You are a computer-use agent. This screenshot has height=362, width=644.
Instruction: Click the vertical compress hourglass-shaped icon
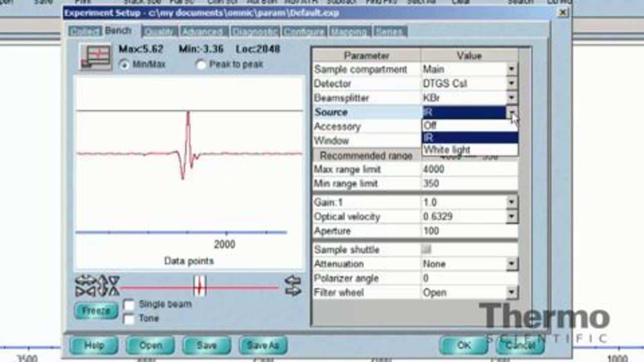(x=114, y=285)
